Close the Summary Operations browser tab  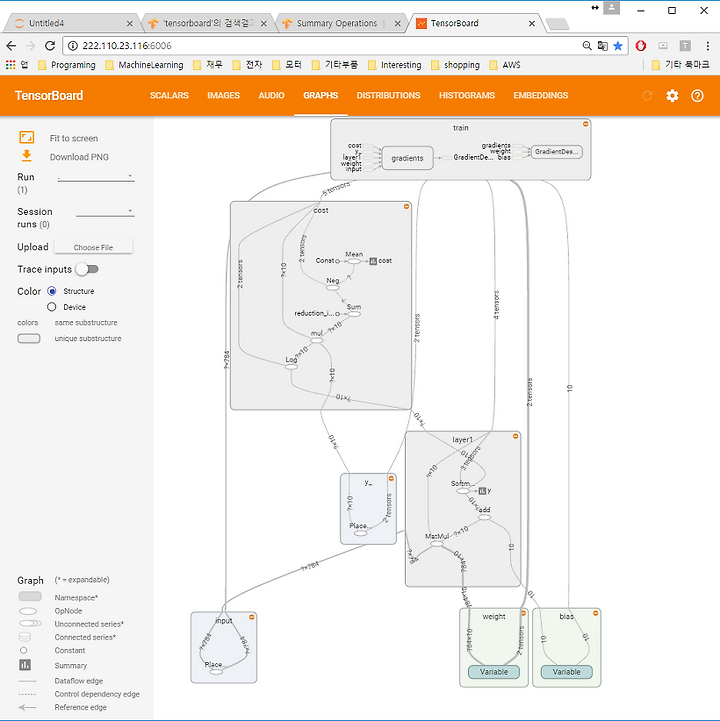[397, 23]
